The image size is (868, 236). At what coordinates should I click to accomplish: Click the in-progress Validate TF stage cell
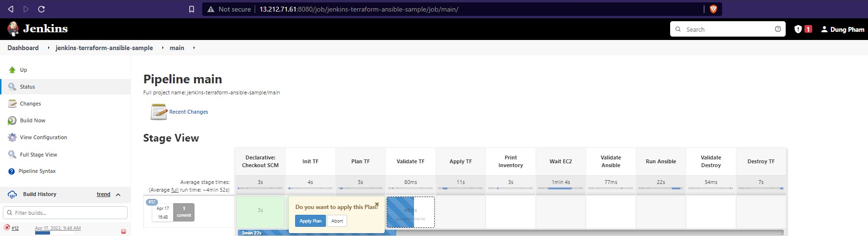click(x=411, y=212)
